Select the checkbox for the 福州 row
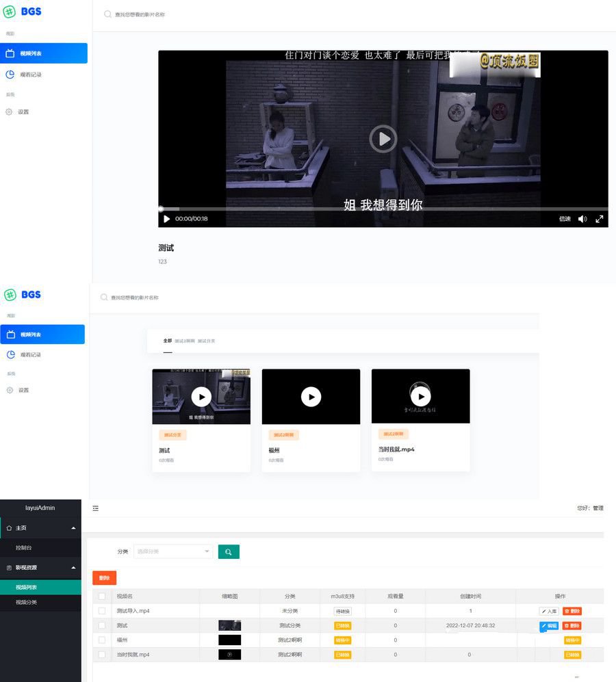The width and height of the screenshot is (616, 682). (102, 640)
